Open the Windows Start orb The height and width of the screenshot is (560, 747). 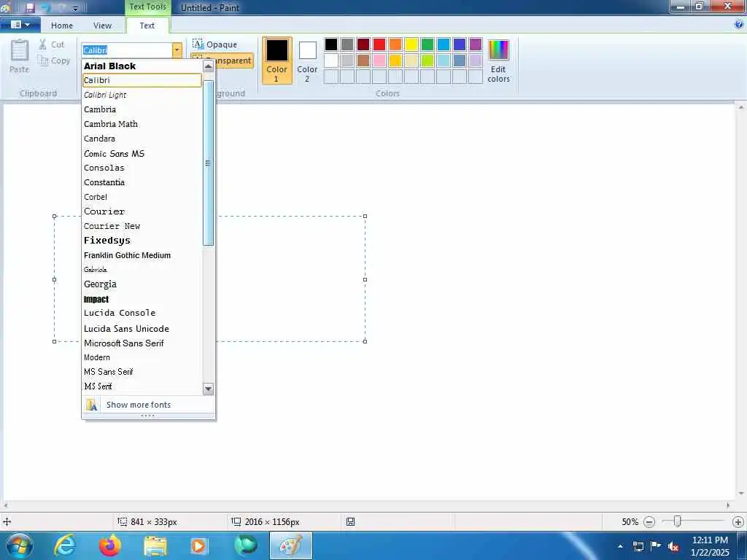[19, 545]
